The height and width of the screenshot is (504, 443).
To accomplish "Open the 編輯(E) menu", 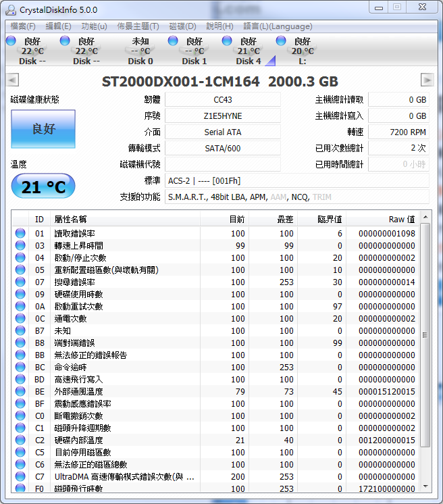I will click(59, 26).
